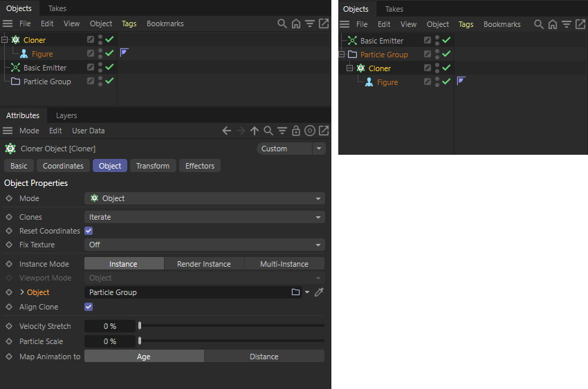The image size is (588, 389).
Task: Open new window icon in Attributes toolbar
Action: [x=323, y=131]
